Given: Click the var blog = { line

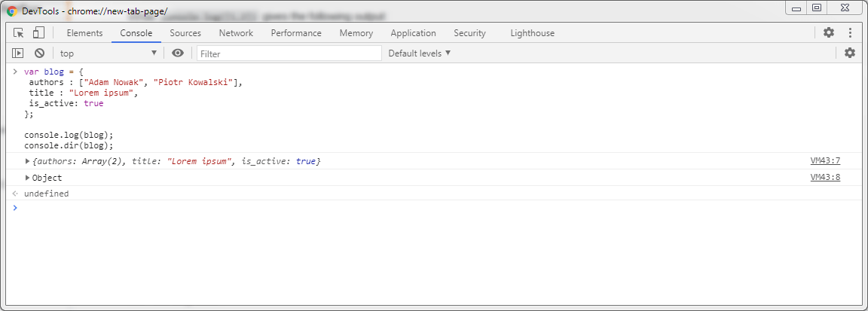Looking at the screenshot, I should coord(53,72).
